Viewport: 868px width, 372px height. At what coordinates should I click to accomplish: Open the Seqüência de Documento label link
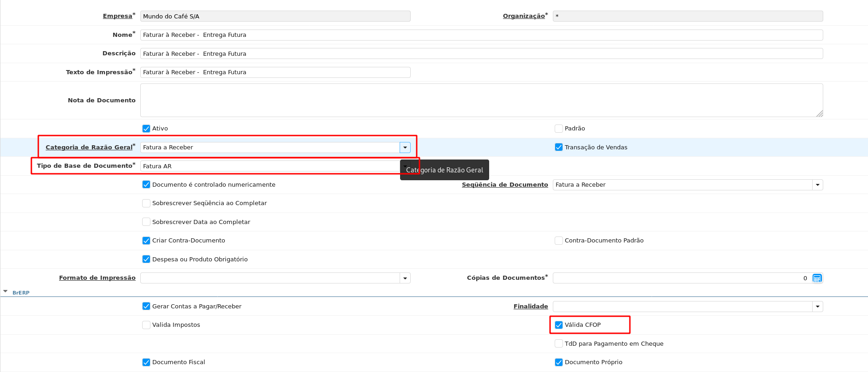tap(504, 185)
